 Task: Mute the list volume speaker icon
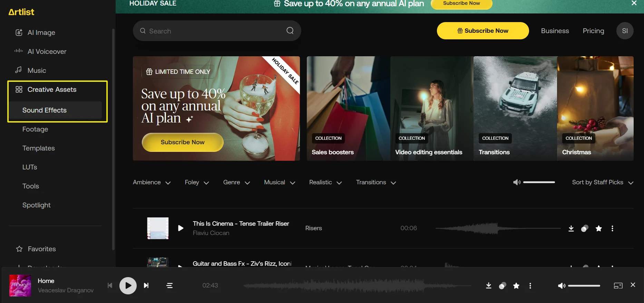point(517,182)
